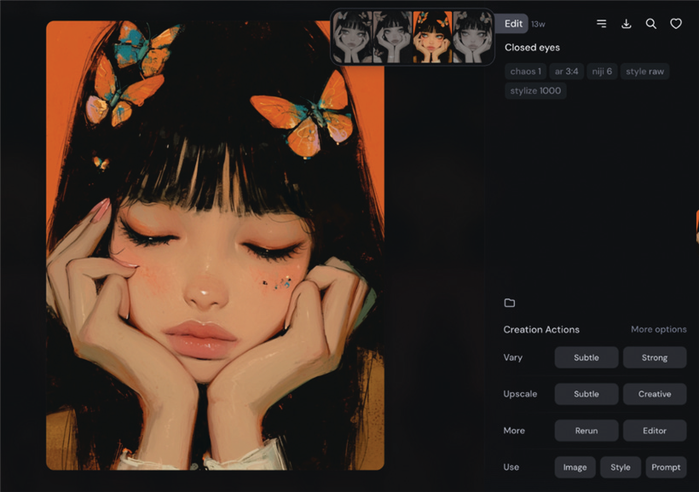
Task: Click Vary Strong button
Action: click(x=654, y=357)
